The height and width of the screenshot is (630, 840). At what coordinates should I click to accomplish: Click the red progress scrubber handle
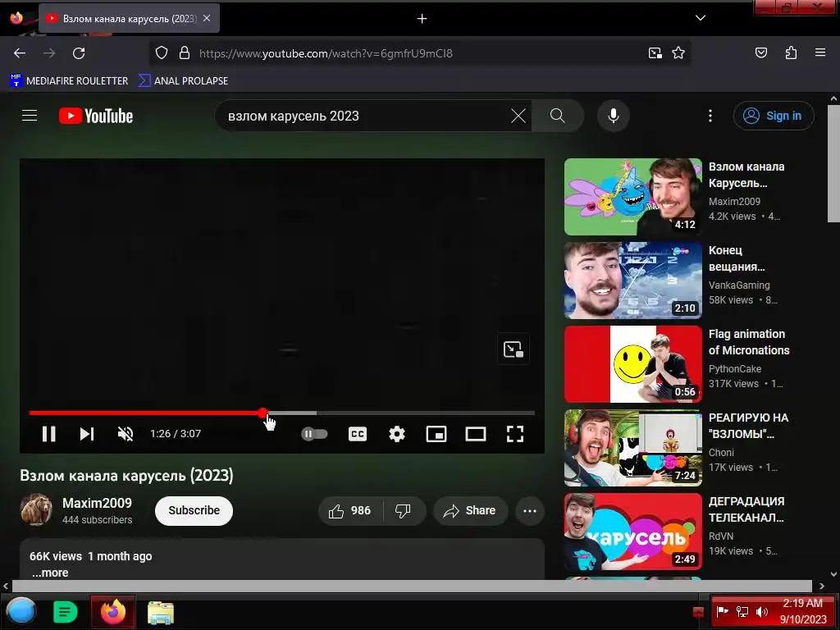point(262,413)
